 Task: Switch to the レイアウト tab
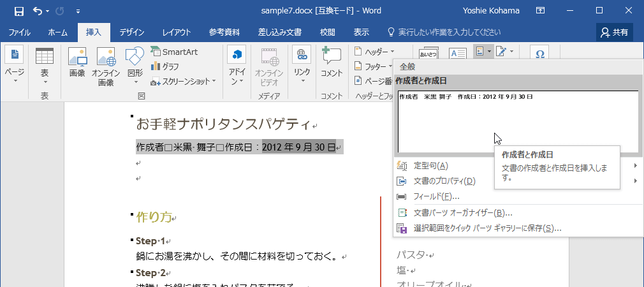click(177, 32)
